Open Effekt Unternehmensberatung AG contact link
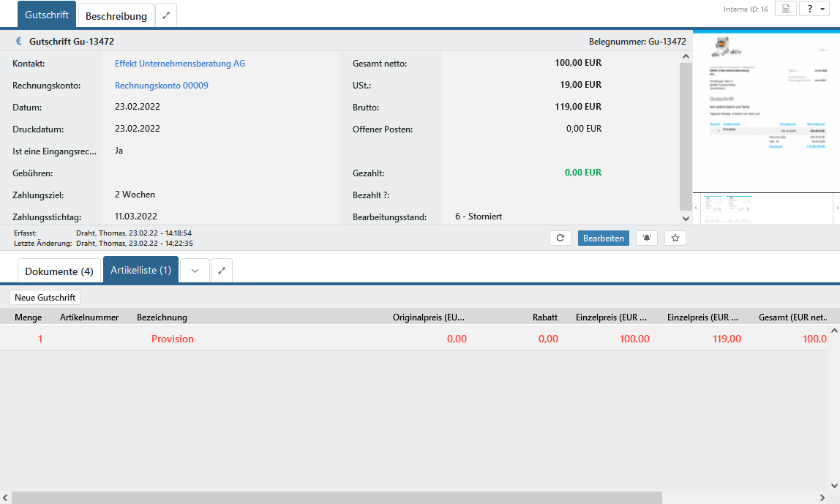The image size is (840, 504). click(x=180, y=64)
